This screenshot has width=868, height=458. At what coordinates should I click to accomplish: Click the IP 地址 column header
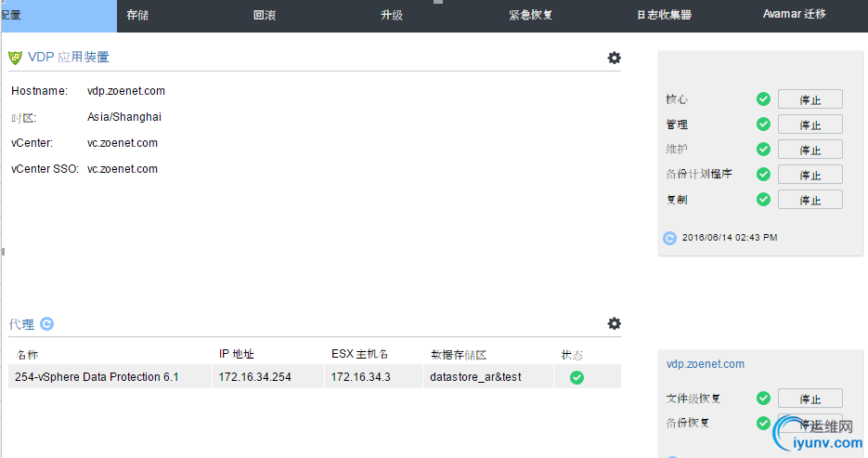(x=237, y=354)
